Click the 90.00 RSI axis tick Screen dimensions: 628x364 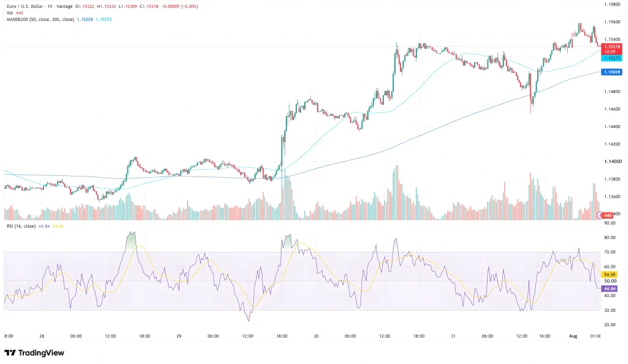610,223
